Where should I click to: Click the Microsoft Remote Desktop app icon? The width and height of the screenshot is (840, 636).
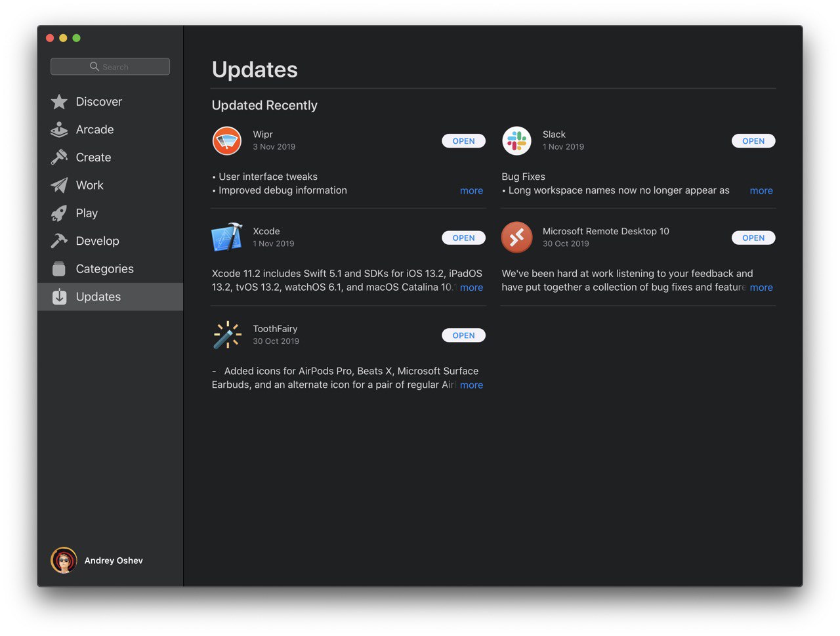point(517,238)
